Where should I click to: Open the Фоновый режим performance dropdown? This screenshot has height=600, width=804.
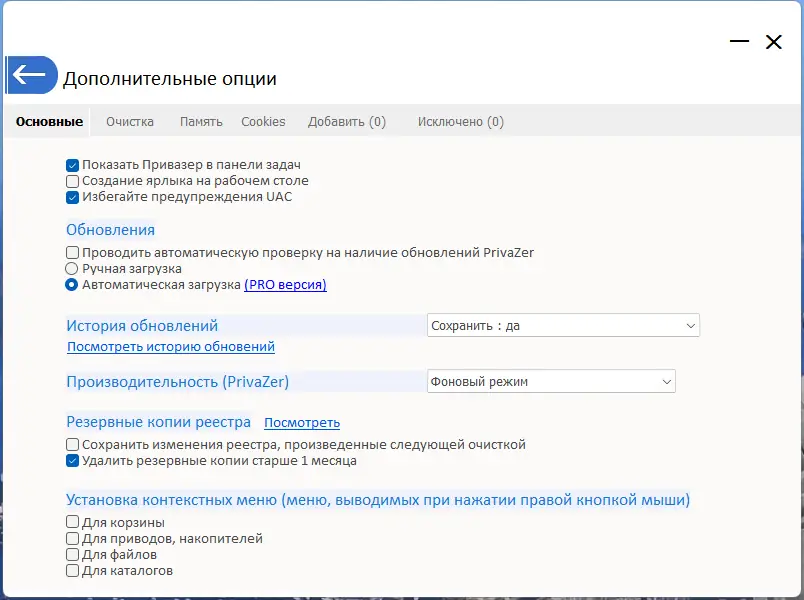coord(551,382)
